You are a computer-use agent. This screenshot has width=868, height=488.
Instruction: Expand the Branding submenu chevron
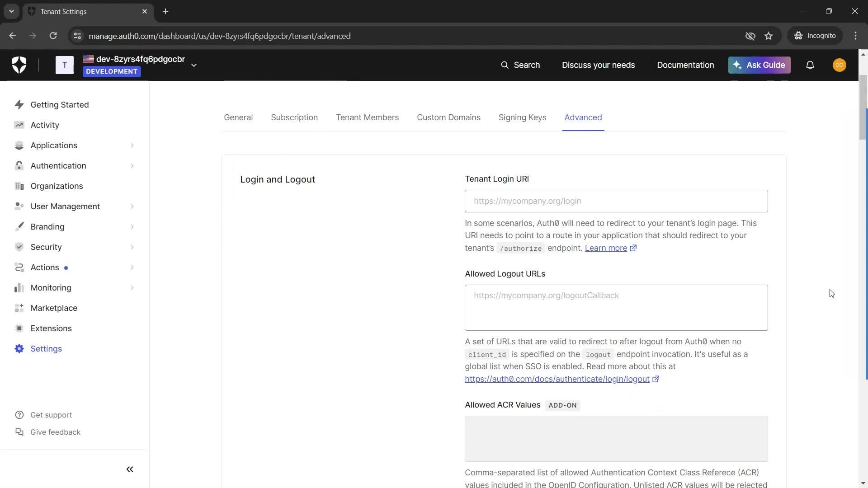tap(132, 226)
